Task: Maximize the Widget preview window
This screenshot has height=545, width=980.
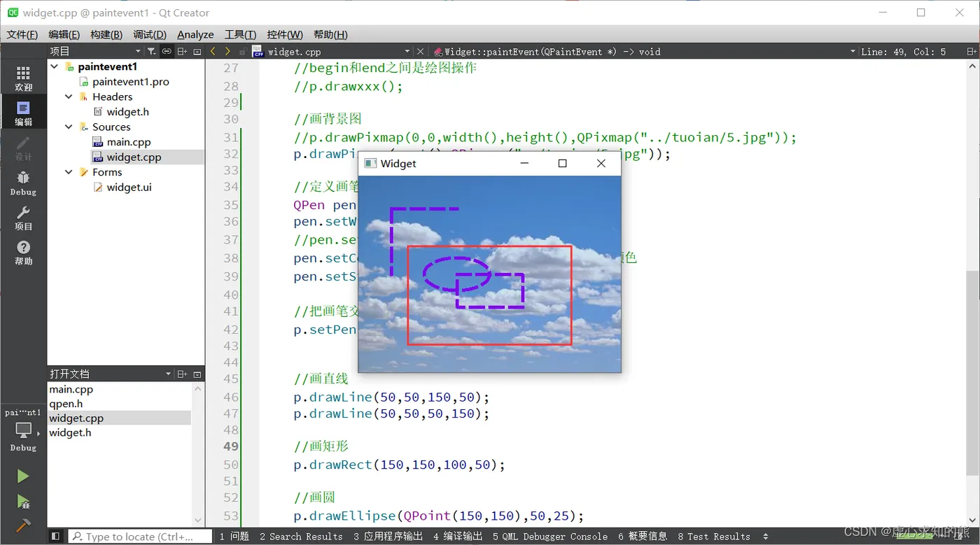Action: 562,164
